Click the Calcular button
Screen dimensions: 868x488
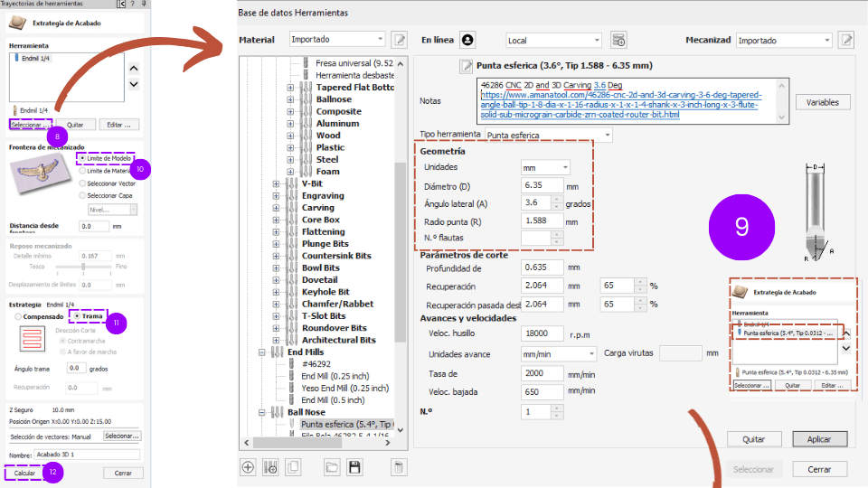click(x=24, y=473)
